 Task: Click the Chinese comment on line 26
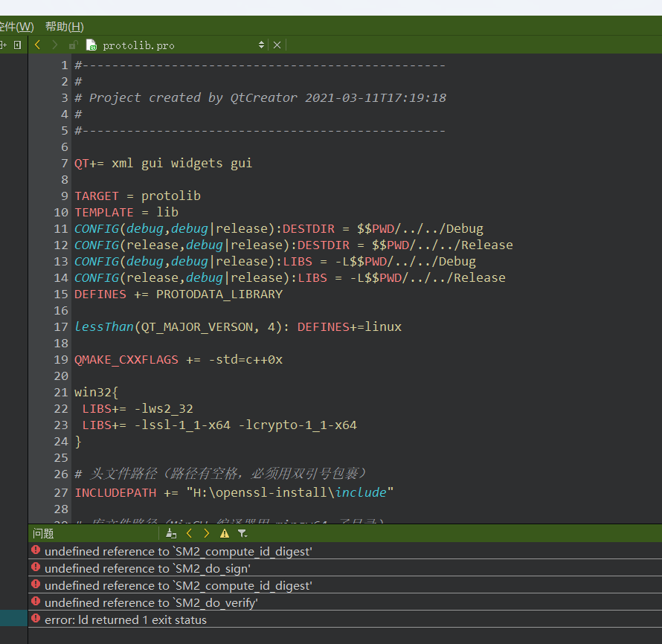[220, 474]
